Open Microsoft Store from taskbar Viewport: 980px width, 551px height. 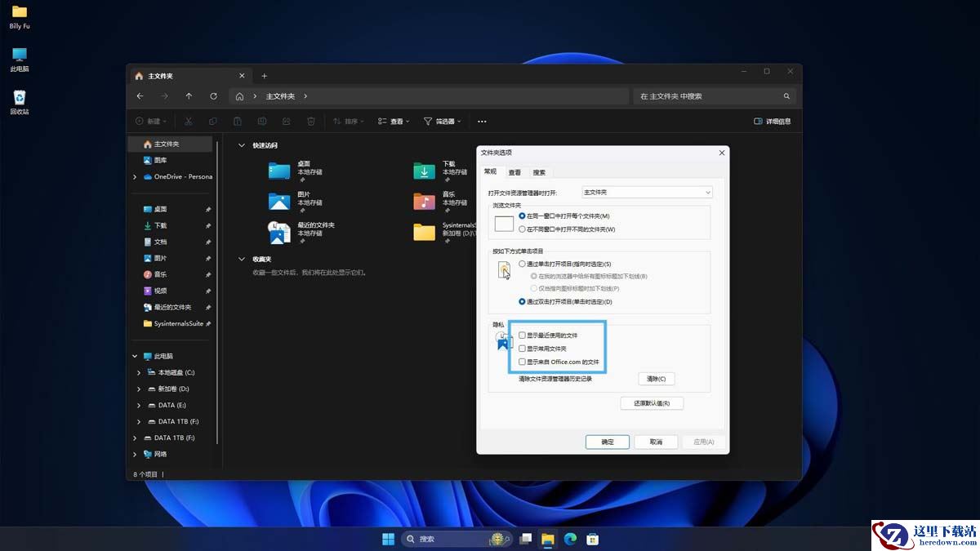[593, 539]
